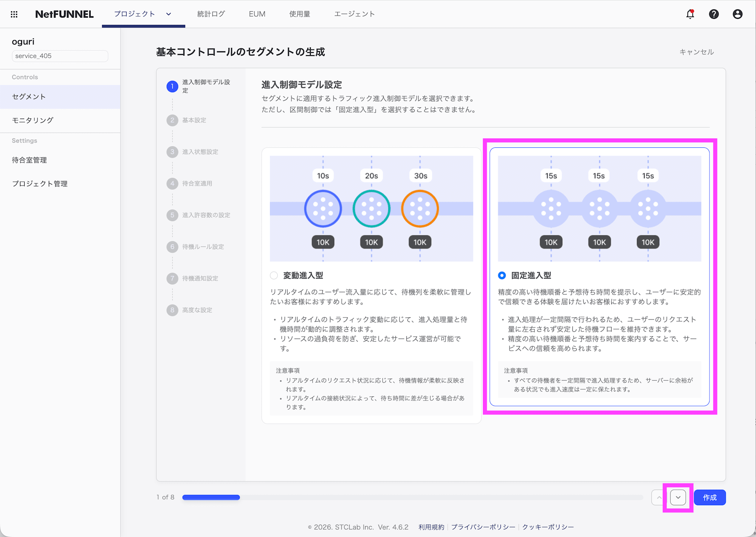Open the 利用規約 footer link
Screen dimensions: 756x537
point(431,526)
